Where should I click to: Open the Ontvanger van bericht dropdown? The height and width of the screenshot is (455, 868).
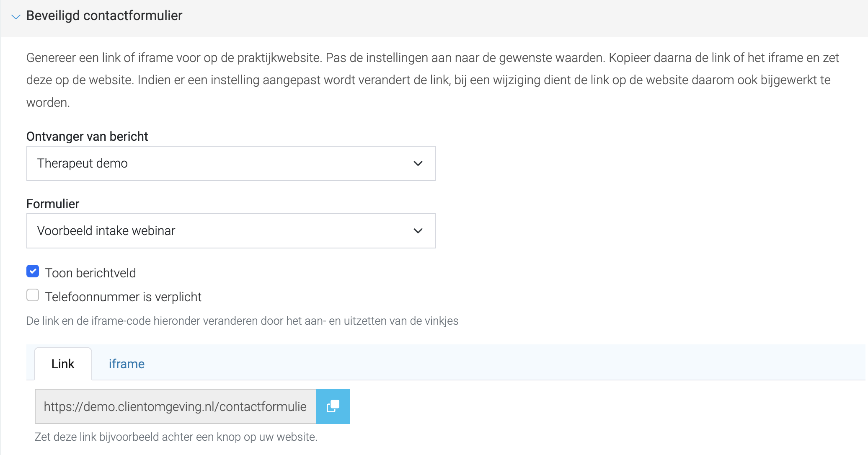coord(231,163)
